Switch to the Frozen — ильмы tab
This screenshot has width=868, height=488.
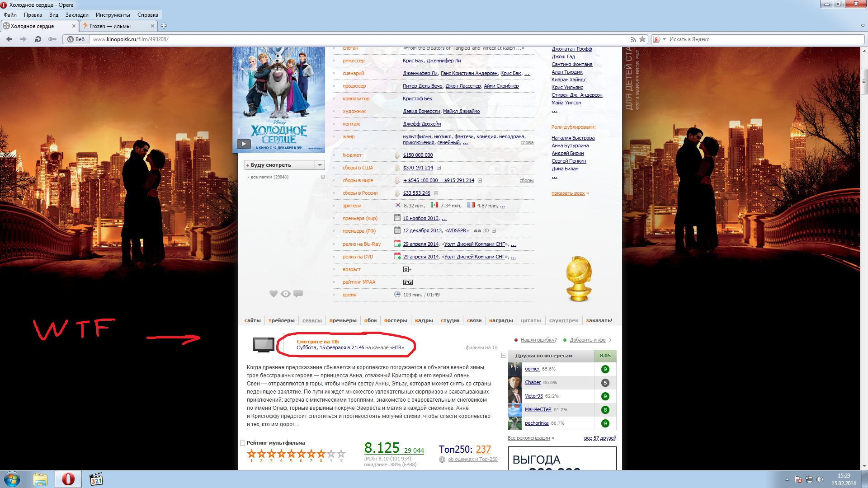pos(118,26)
